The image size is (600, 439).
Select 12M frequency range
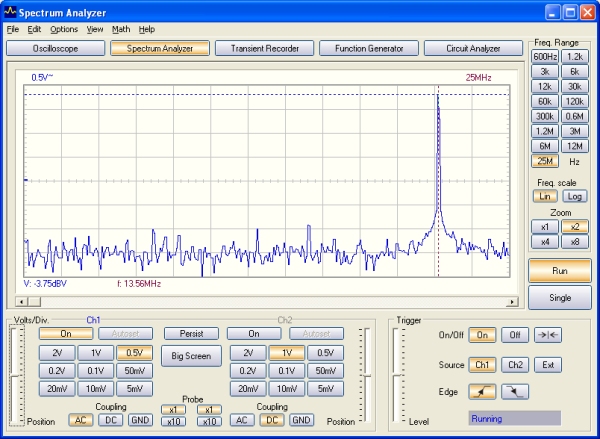(x=575, y=146)
